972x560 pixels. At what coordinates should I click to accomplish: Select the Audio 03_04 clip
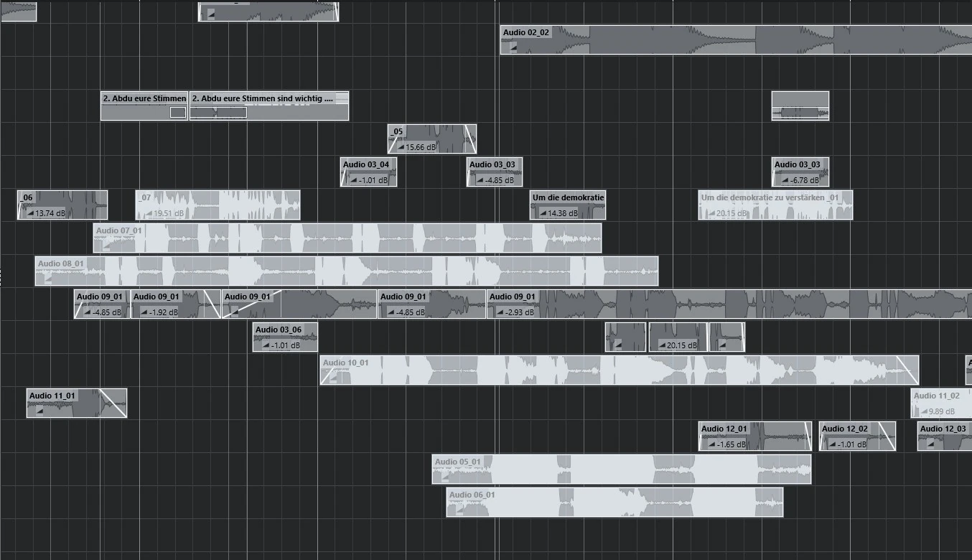pyautogui.click(x=368, y=172)
